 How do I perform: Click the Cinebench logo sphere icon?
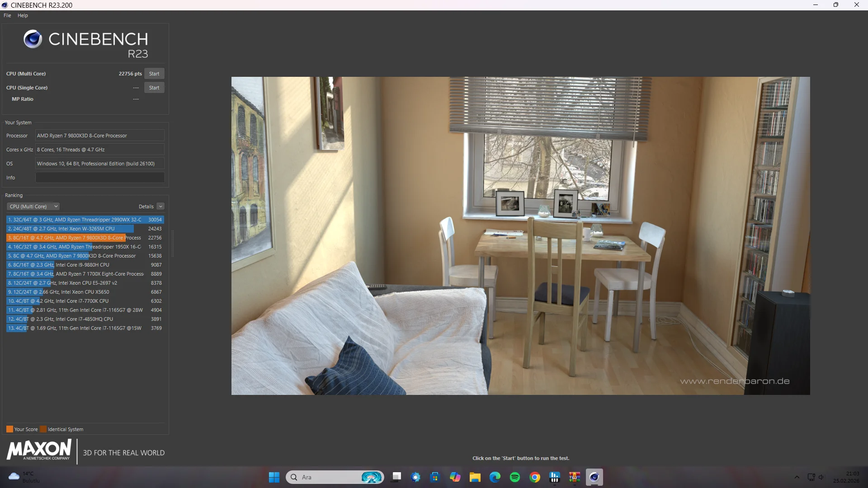coord(33,39)
